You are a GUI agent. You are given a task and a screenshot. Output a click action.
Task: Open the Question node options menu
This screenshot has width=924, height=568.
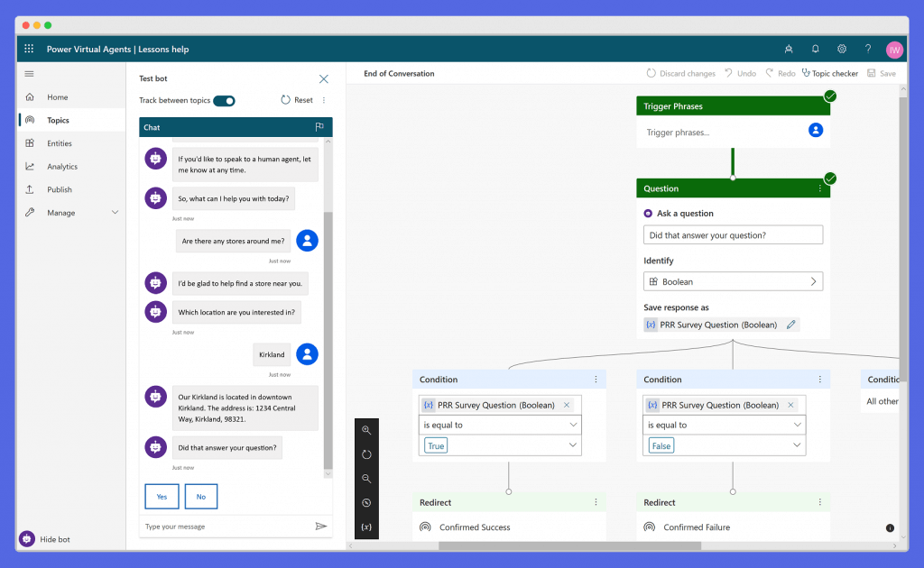point(819,188)
